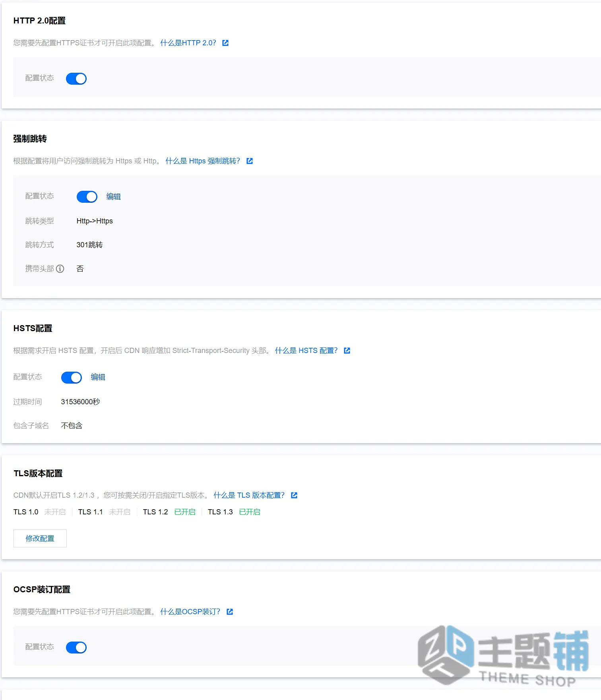Click 编辑 in the 强制跳转 section
This screenshot has height=700, width=601.
(114, 197)
